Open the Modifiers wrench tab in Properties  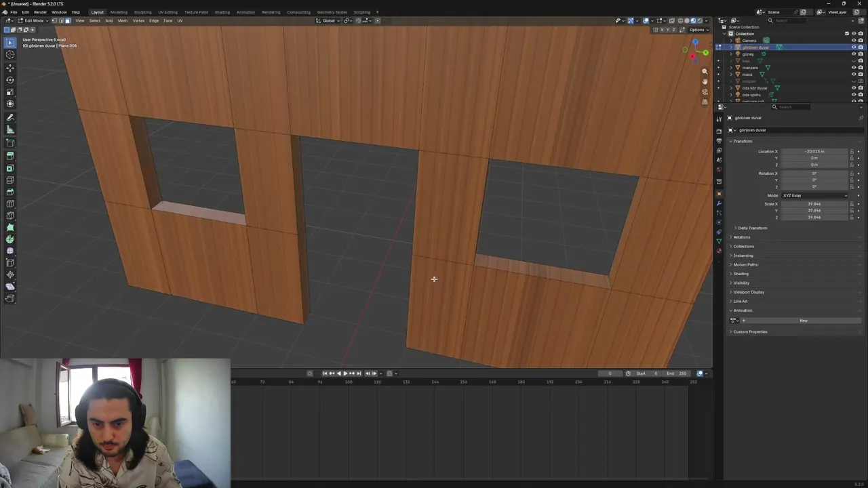tap(719, 203)
